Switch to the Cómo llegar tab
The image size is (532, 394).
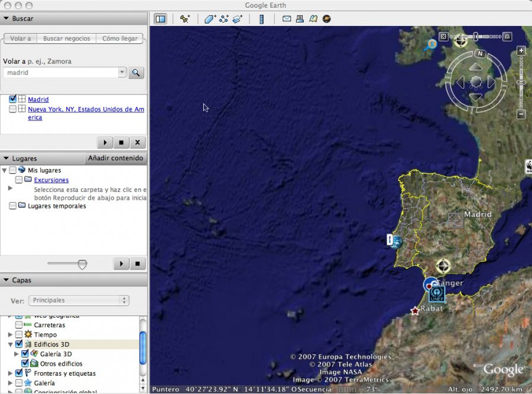[x=120, y=38]
